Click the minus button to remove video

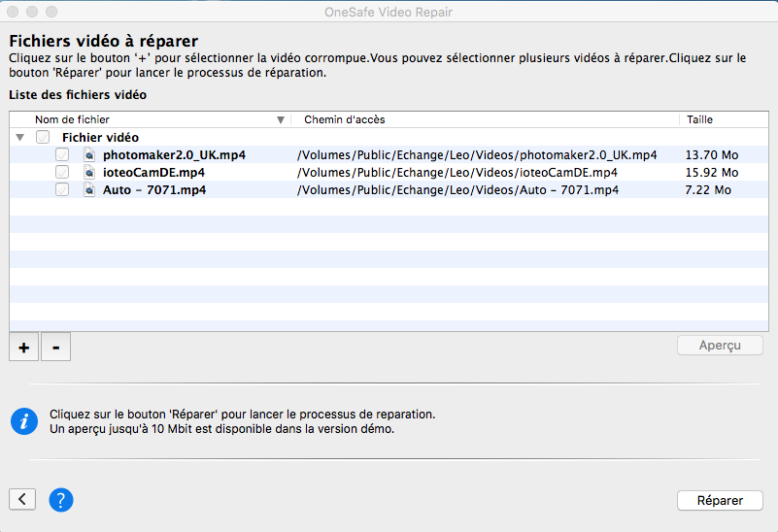[55, 347]
